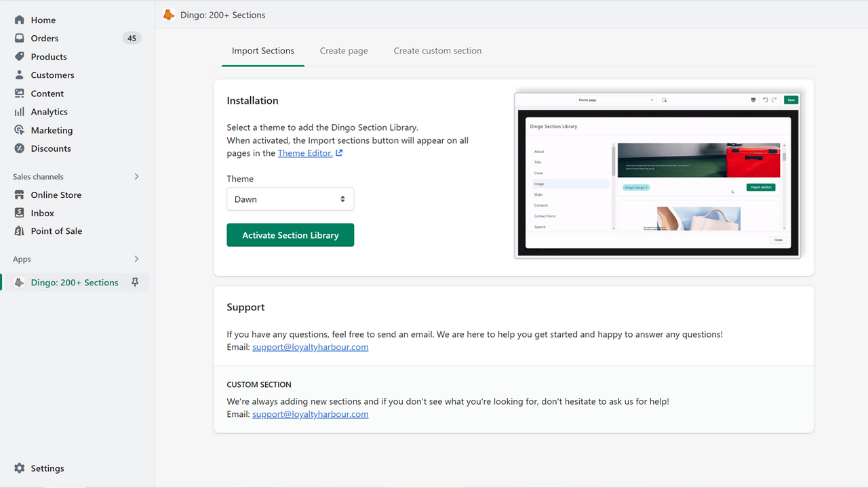Open the Create custom section tab
This screenshot has height=488, width=868.
[x=437, y=50]
